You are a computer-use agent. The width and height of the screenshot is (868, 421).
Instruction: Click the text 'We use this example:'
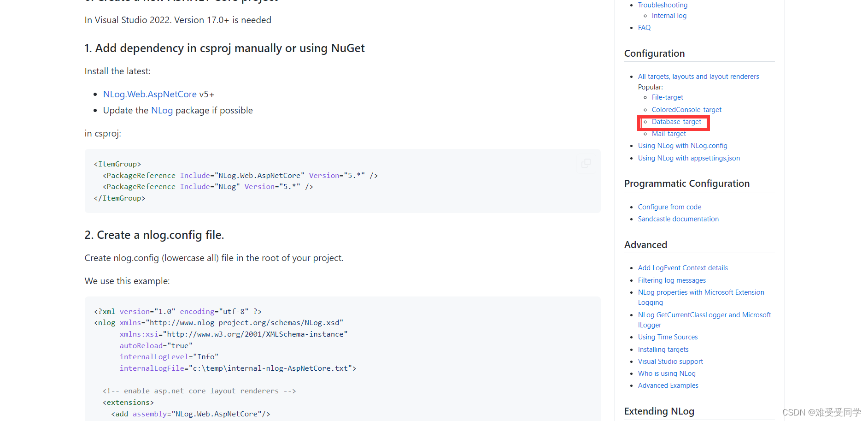[x=127, y=281]
